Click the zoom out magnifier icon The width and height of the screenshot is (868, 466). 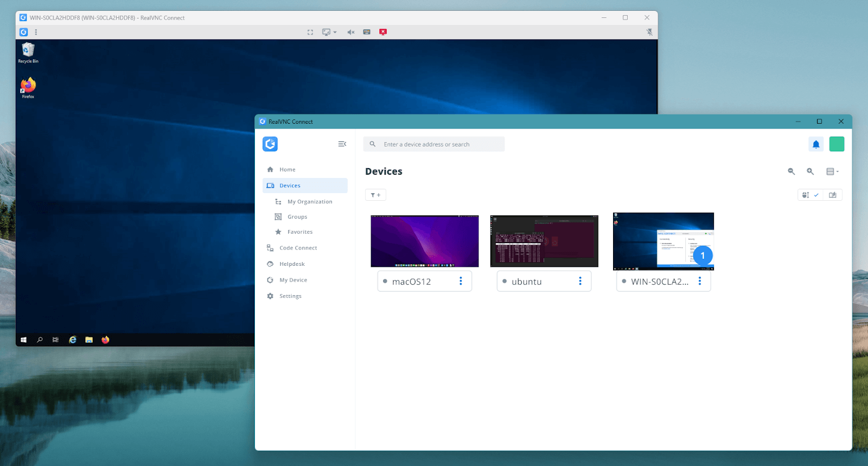point(791,171)
